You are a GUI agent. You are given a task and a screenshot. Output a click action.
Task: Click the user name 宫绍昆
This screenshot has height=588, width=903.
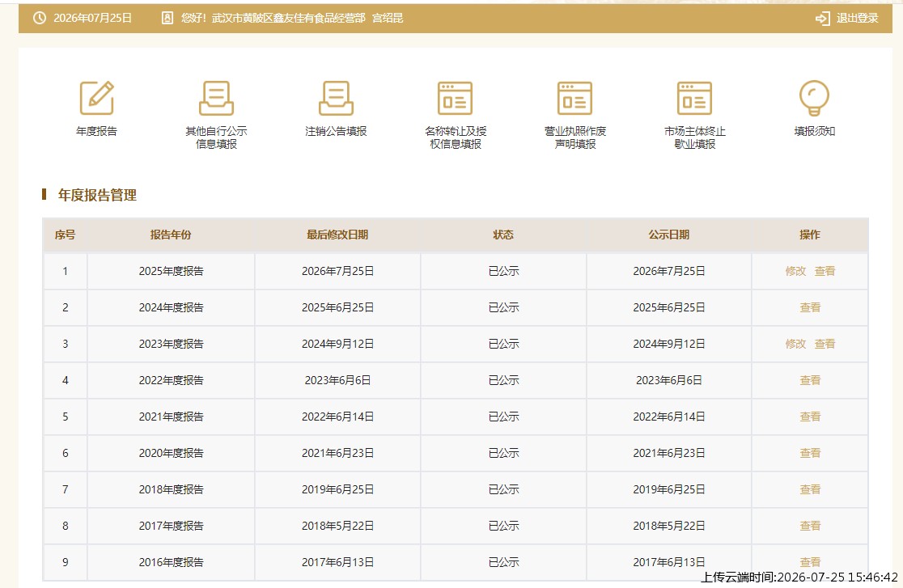[388, 18]
